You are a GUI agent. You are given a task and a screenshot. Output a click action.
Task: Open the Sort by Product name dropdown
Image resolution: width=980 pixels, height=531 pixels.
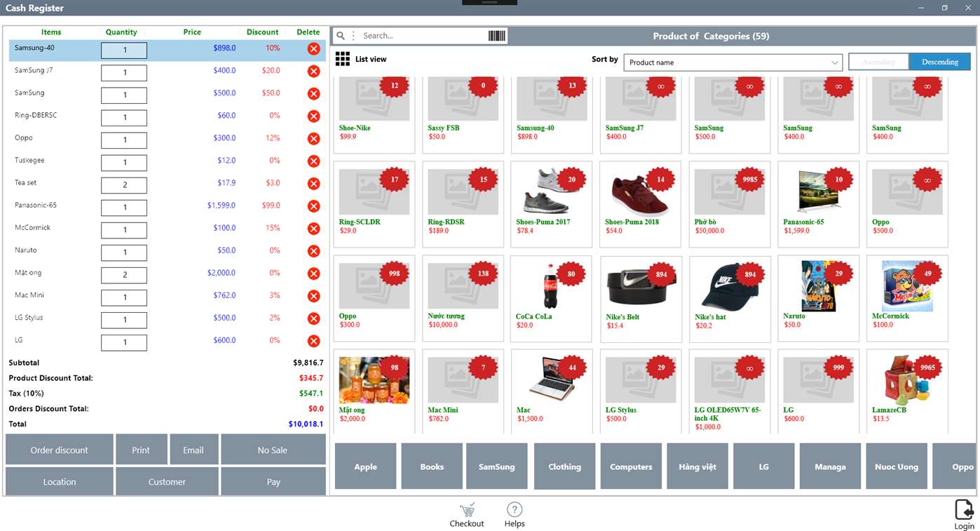click(x=733, y=62)
